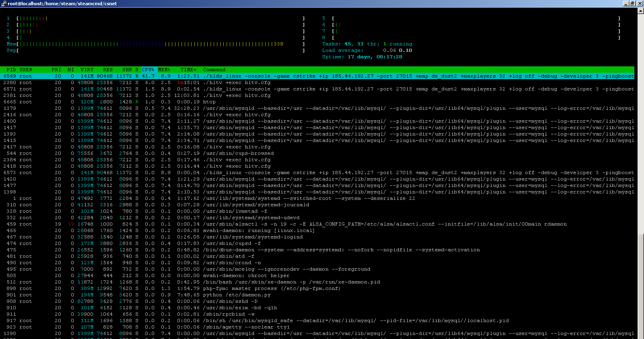Select process PID 6573 hlds_linux row

[x=317, y=173]
